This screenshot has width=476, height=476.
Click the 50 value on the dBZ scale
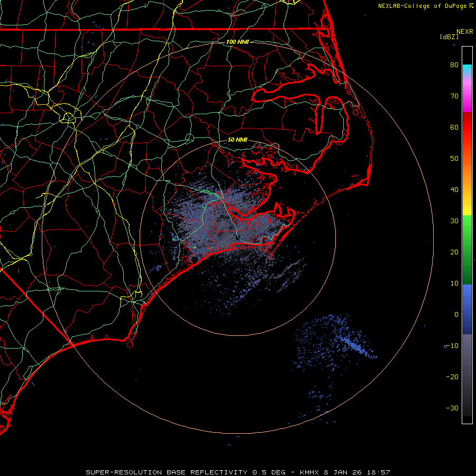[454, 159]
